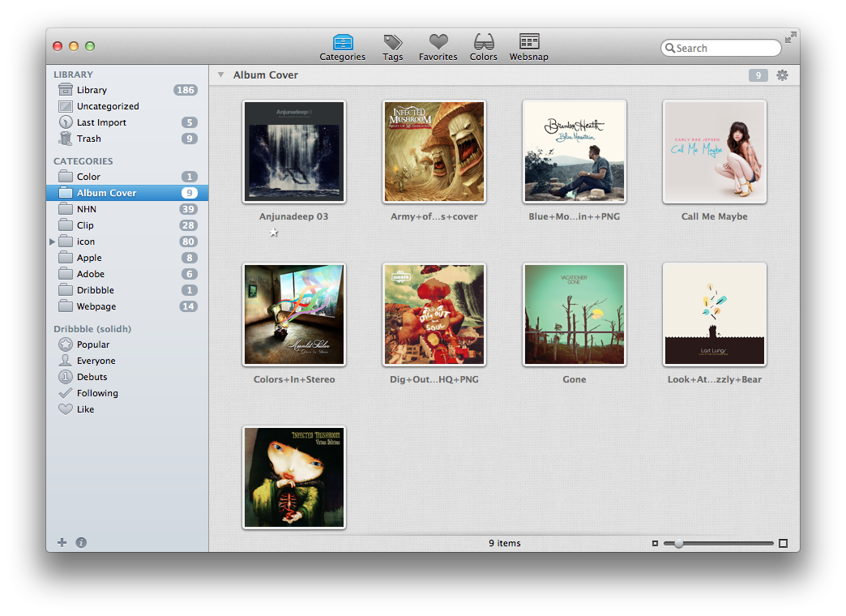846x616 pixels.
Task: Click the 186 count badge beside Library
Action: (186, 90)
